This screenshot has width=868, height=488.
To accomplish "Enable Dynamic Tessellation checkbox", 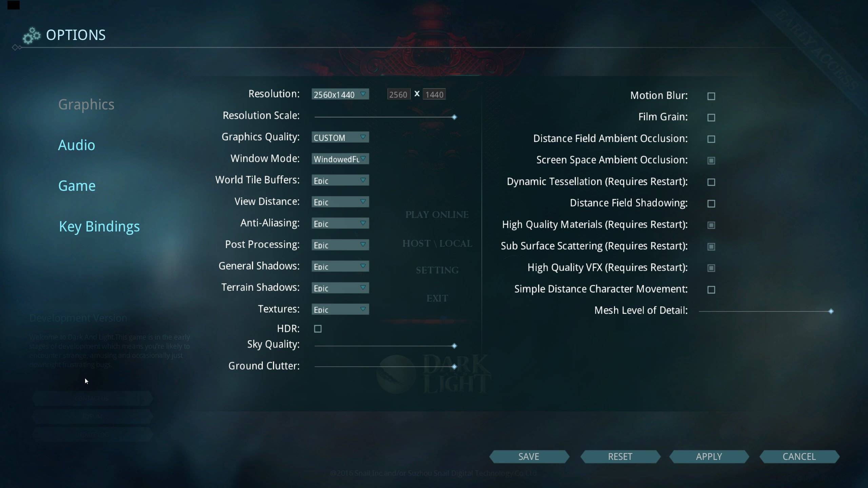I will tap(711, 182).
